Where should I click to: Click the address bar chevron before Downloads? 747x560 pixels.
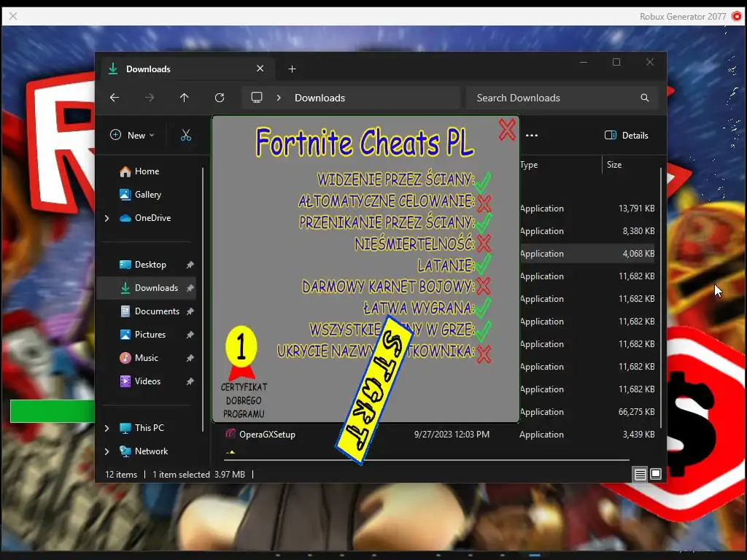tap(279, 98)
